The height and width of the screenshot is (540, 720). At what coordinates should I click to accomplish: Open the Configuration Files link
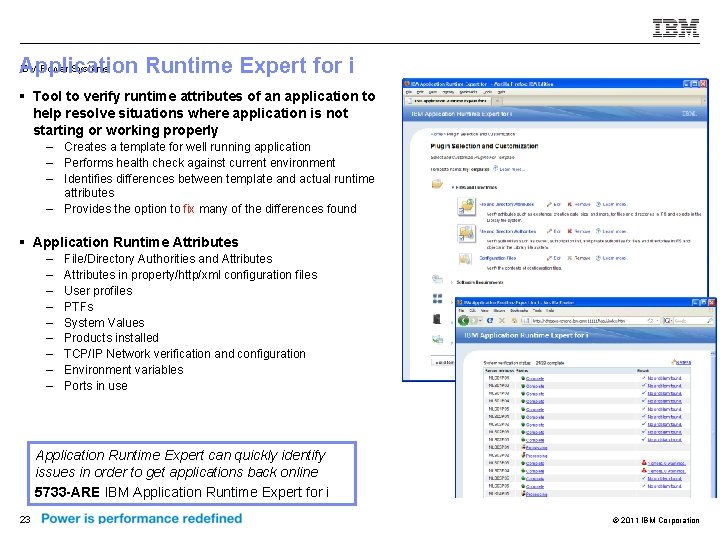click(498, 258)
